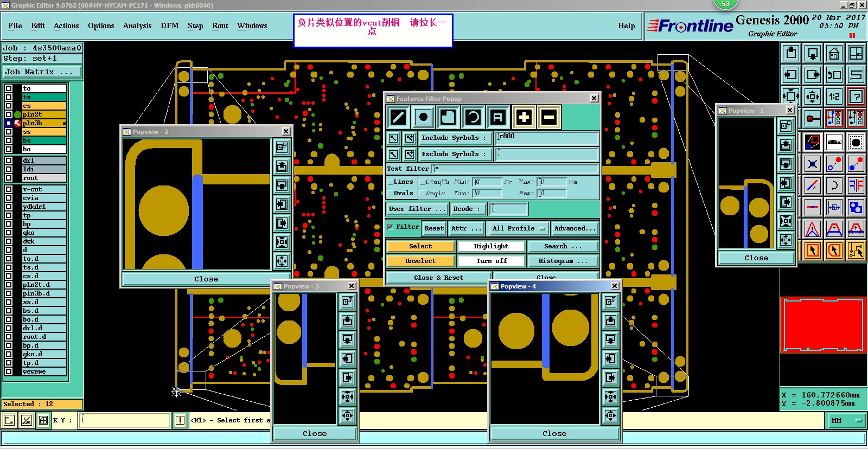Click the dotted-box black circle select icon
The height and width of the screenshot is (449, 868).
(856, 143)
